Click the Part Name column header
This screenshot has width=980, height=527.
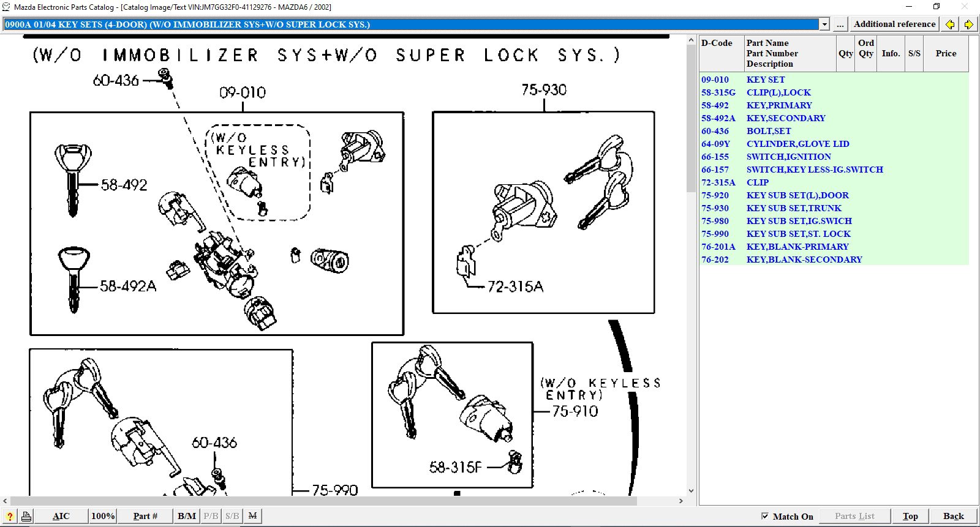click(790, 53)
